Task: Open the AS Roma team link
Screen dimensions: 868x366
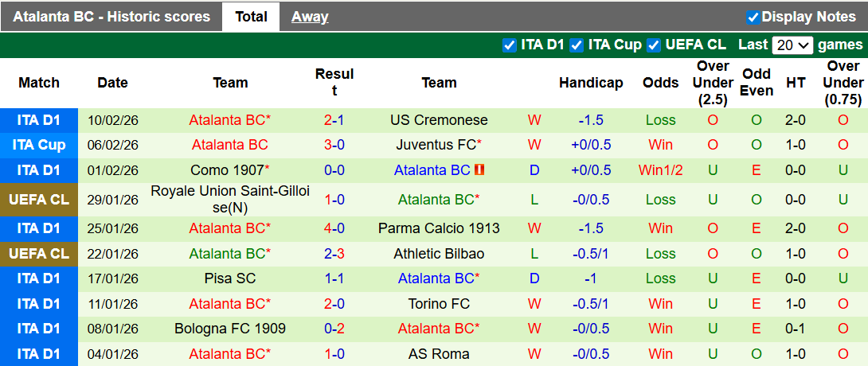Action: tap(439, 354)
